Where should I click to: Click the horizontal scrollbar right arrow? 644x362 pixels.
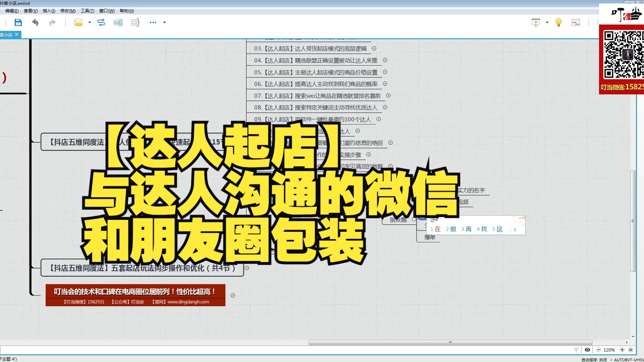[x=627, y=342]
